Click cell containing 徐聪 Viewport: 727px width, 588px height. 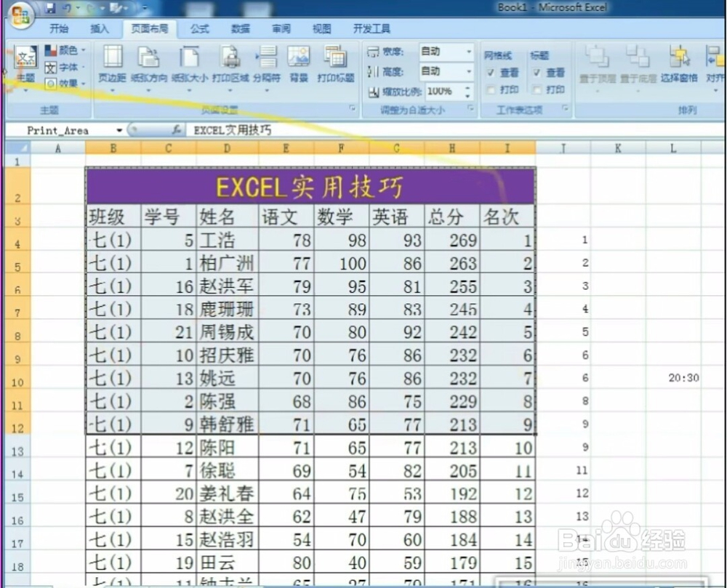pyautogui.click(x=227, y=470)
